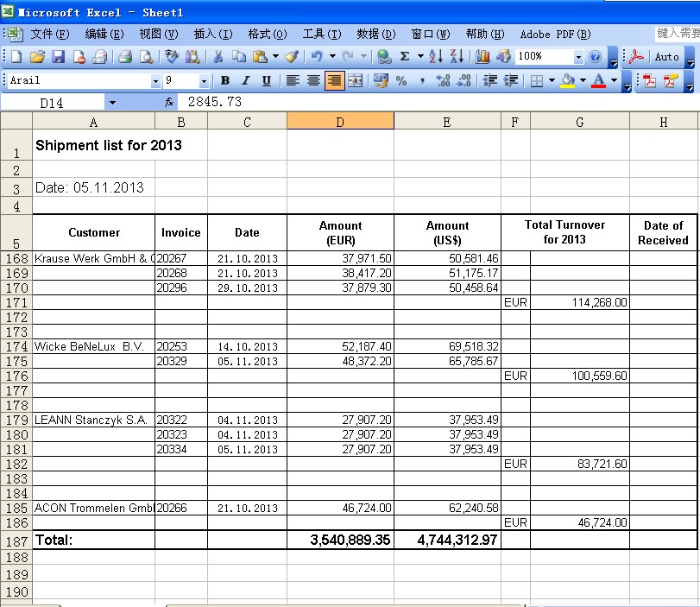The image size is (700, 607).
Task: Open the Chart Wizard icon
Action: pos(482,57)
